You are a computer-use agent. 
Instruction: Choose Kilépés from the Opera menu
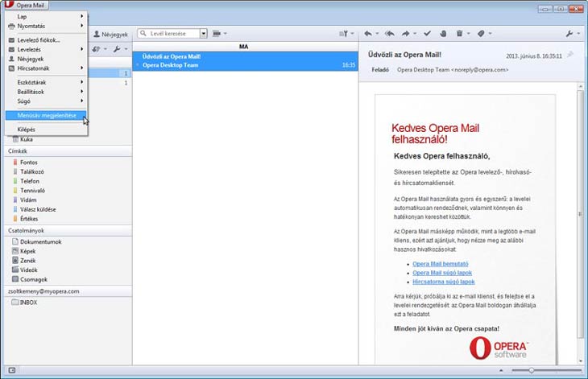pos(27,129)
